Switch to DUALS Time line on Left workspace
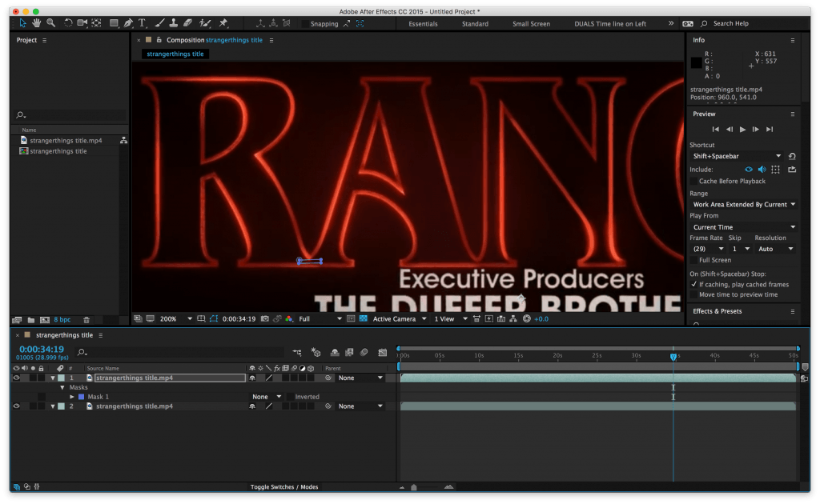Image resolution: width=820 pixels, height=504 pixels. 609,24
